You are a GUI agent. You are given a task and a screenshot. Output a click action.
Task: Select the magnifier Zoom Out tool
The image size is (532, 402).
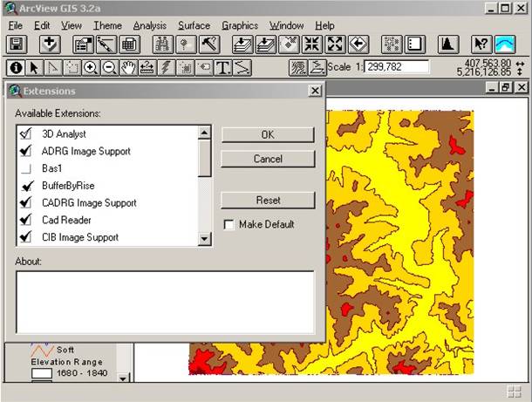coord(109,67)
